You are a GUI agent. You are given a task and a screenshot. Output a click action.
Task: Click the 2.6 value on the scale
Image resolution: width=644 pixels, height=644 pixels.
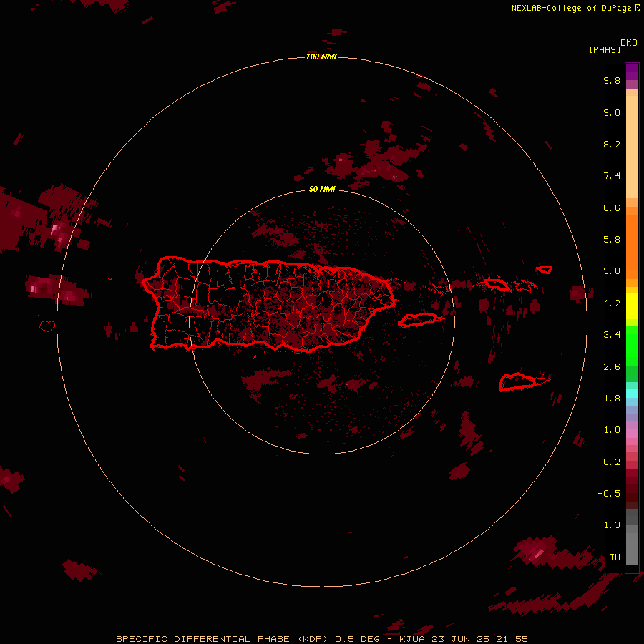click(612, 367)
